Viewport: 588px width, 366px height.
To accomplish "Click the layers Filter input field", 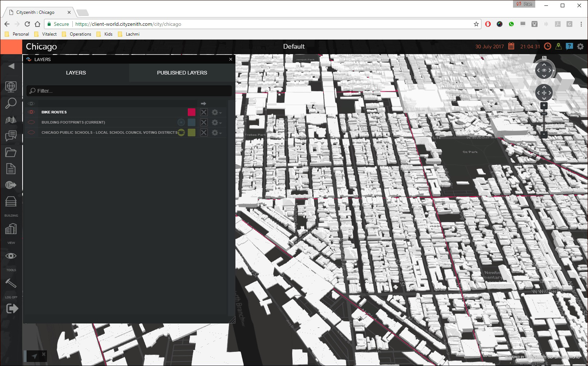I will point(129,91).
